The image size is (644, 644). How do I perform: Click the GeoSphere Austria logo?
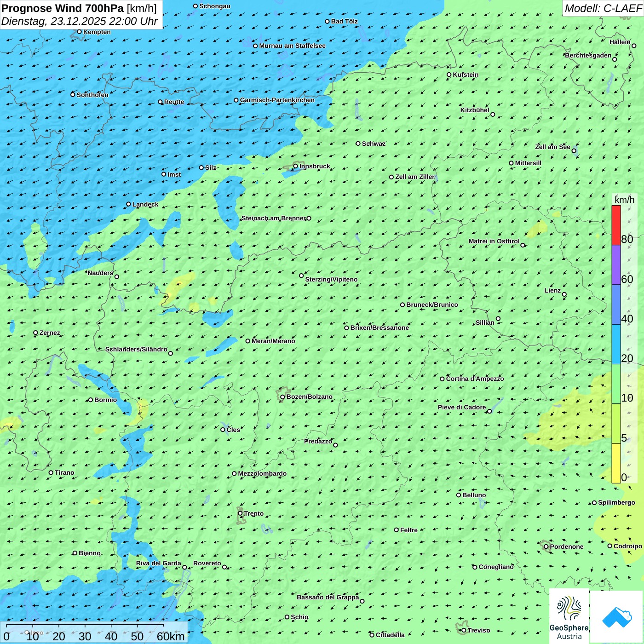(x=569, y=616)
